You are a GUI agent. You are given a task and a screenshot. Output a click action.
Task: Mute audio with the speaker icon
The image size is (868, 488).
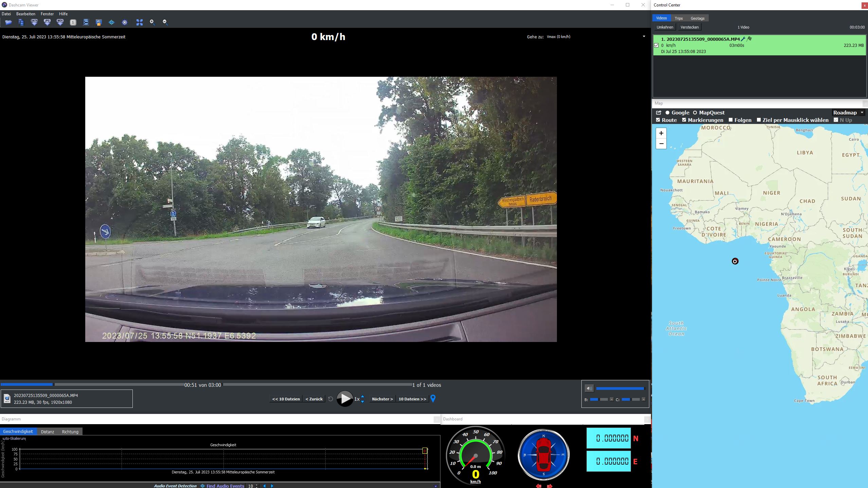[x=589, y=388]
